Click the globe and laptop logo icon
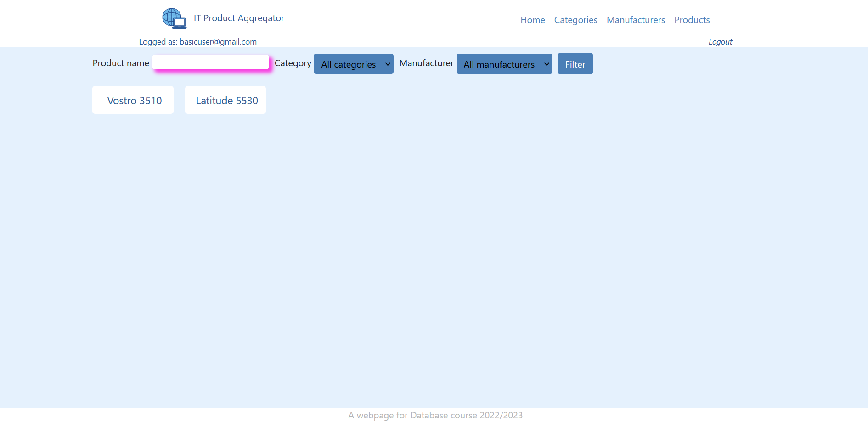 pos(174,18)
